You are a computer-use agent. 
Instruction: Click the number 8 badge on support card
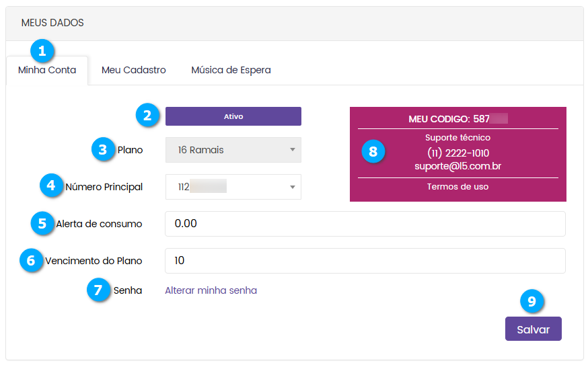pos(373,151)
